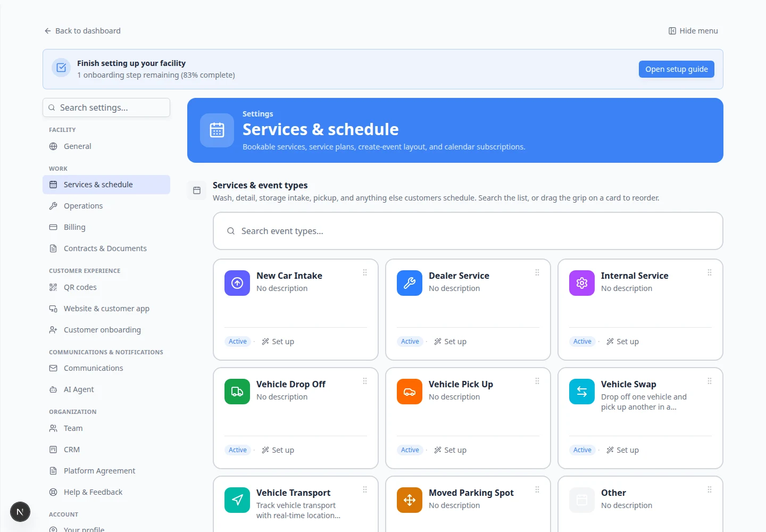Click the Services & event types section icon

(x=197, y=190)
